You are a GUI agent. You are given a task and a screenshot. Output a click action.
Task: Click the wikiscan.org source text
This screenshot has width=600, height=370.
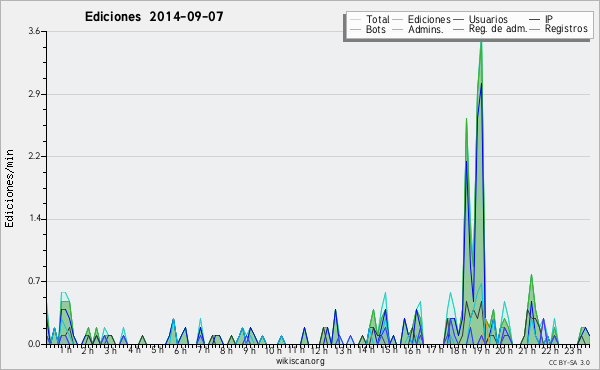pos(300,361)
